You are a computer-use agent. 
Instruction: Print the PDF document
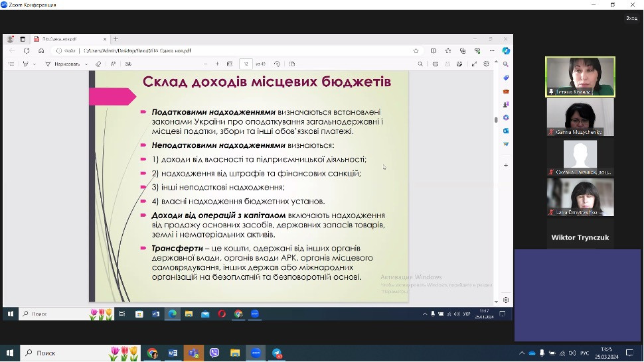pyautogui.click(x=436, y=64)
